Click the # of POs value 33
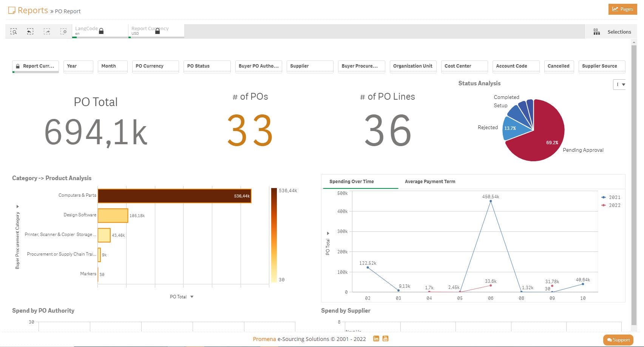 click(250, 131)
